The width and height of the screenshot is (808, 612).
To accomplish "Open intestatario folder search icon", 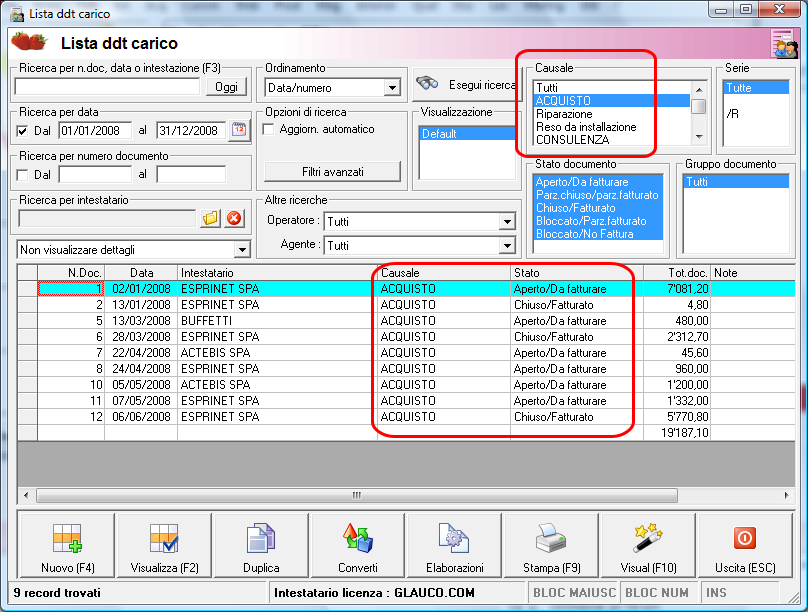I will [210, 218].
